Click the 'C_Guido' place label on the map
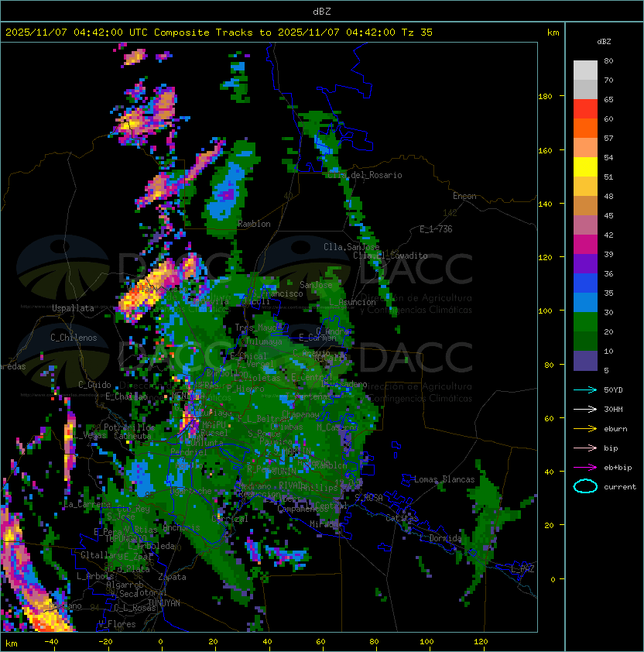This screenshot has height=652, width=644. (94, 385)
